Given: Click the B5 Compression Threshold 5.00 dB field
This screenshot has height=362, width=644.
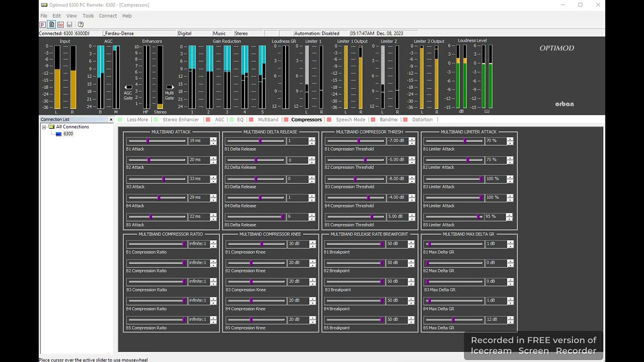Looking at the screenshot, I should tap(397, 217).
